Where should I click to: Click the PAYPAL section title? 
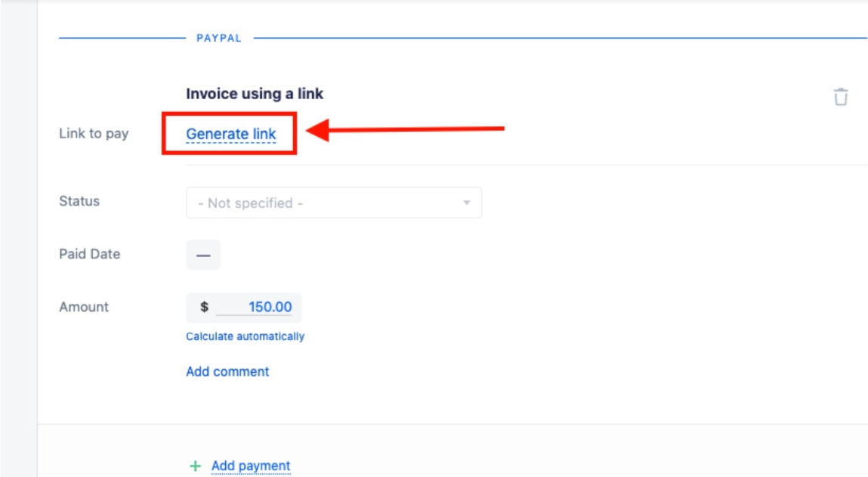(218, 39)
